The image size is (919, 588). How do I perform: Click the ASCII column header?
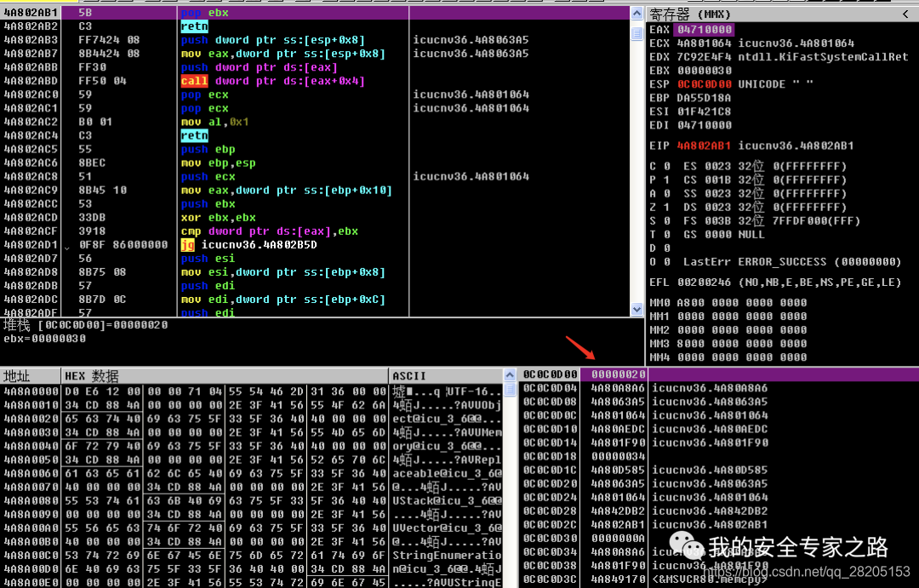(x=445, y=376)
